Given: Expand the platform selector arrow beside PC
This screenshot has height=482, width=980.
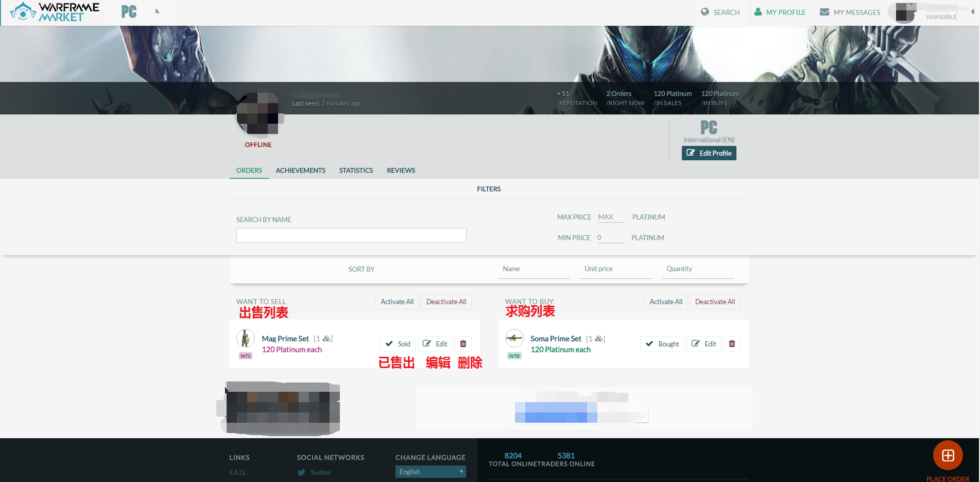Looking at the screenshot, I should 157,11.
